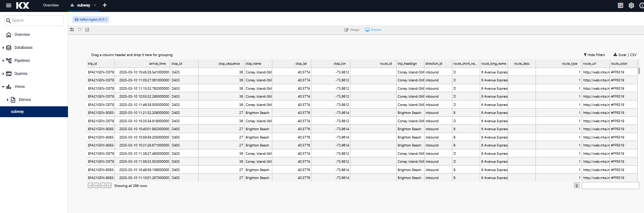
Task: Switch to Design mode
Action: click(352, 30)
